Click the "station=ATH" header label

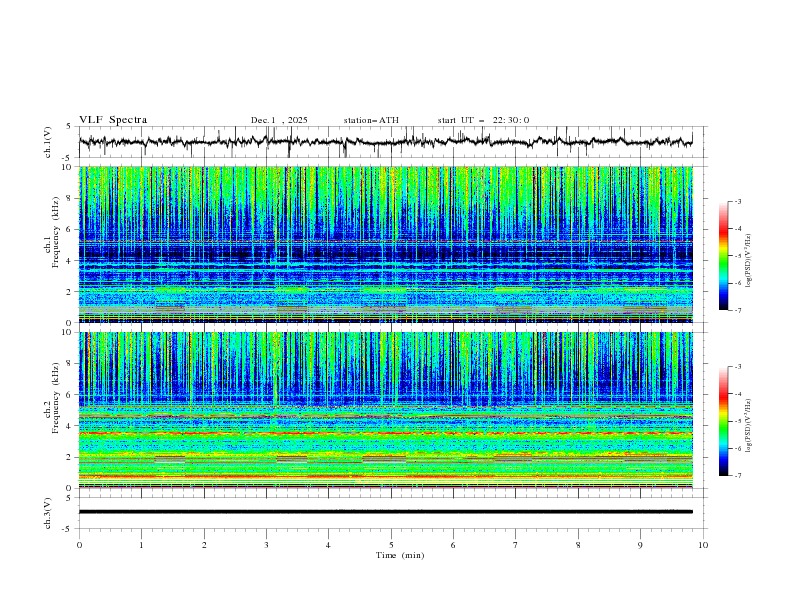point(371,120)
